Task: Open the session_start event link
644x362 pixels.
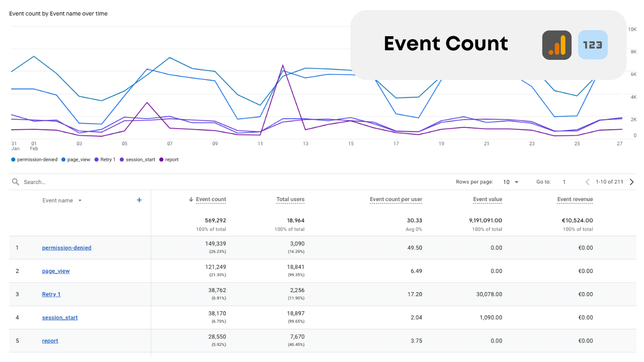Action: [x=59, y=317]
